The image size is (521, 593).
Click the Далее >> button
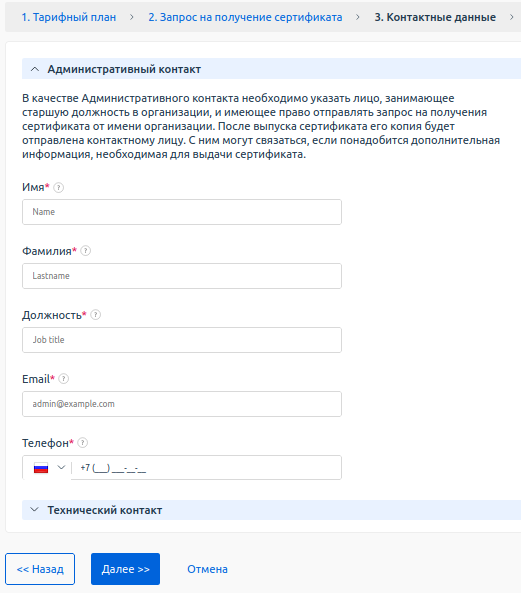tap(126, 569)
